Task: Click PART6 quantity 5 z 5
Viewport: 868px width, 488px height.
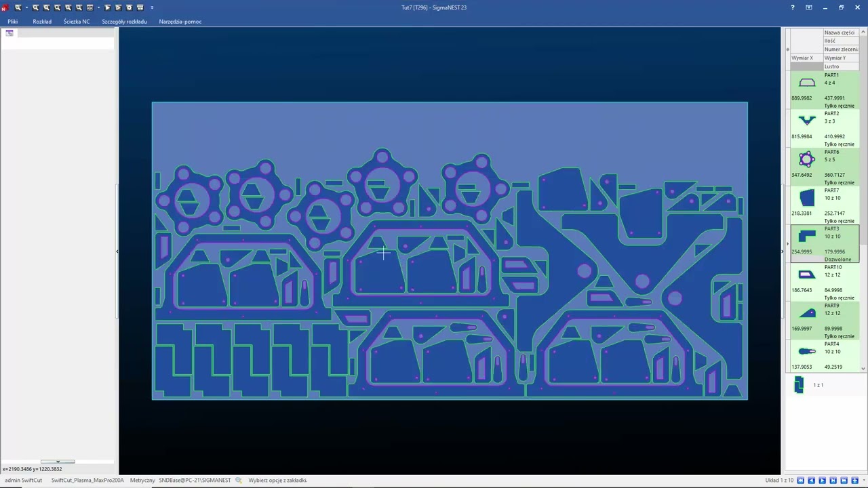Action: pyautogui.click(x=830, y=159)
